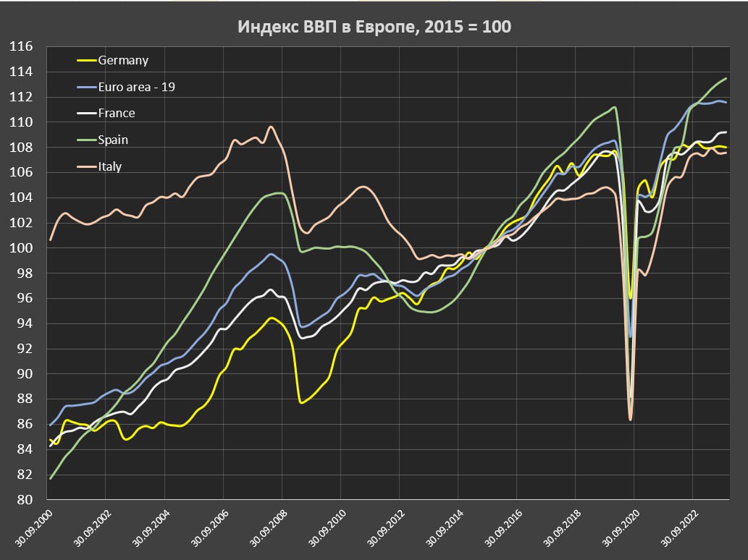Click the France legend entry text

116,113
